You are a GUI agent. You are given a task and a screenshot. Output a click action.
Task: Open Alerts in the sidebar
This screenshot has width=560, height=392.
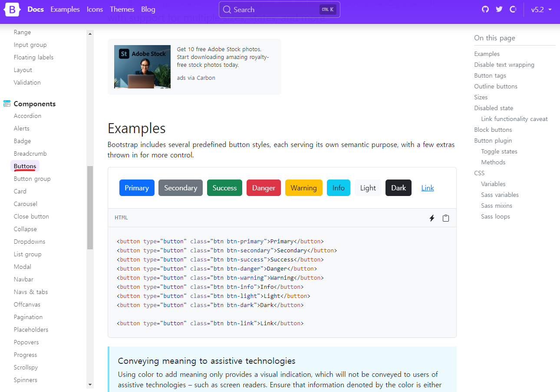coord(22,128)
